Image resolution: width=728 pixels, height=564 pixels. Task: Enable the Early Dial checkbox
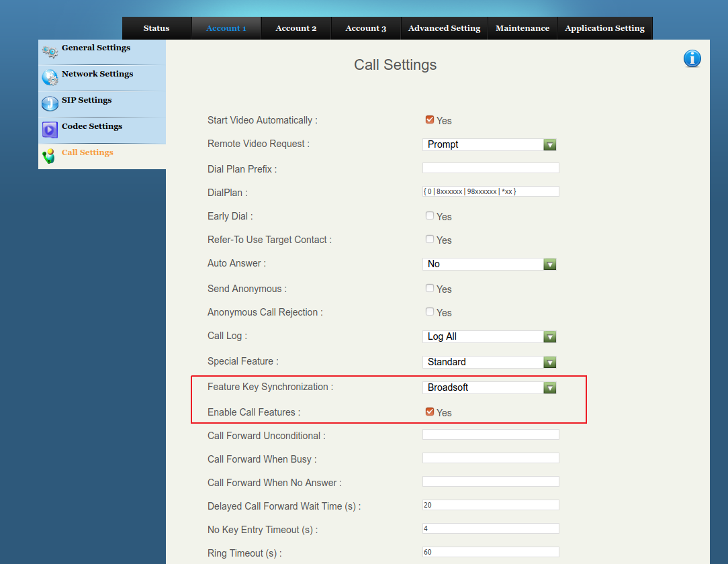430,216
